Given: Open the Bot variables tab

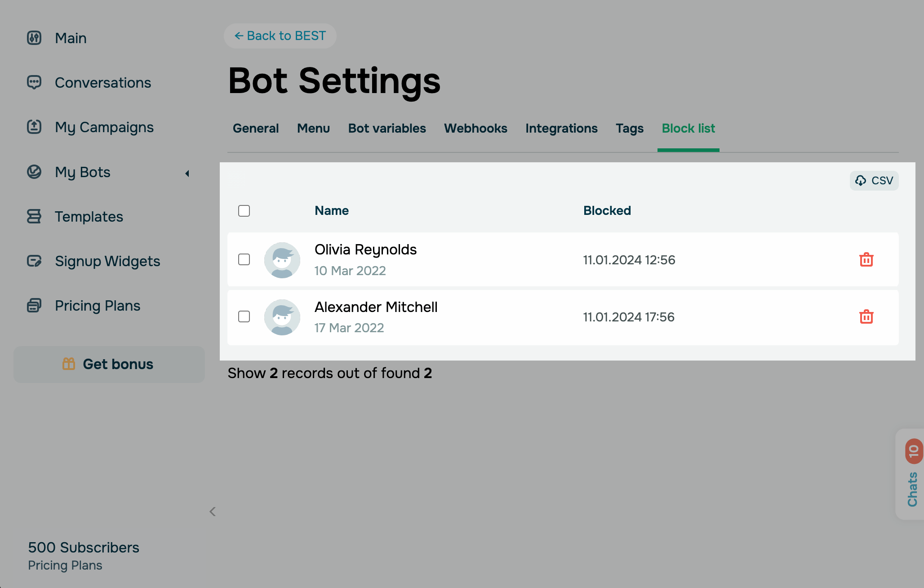Looking at the screenshot, I should 386,129.
